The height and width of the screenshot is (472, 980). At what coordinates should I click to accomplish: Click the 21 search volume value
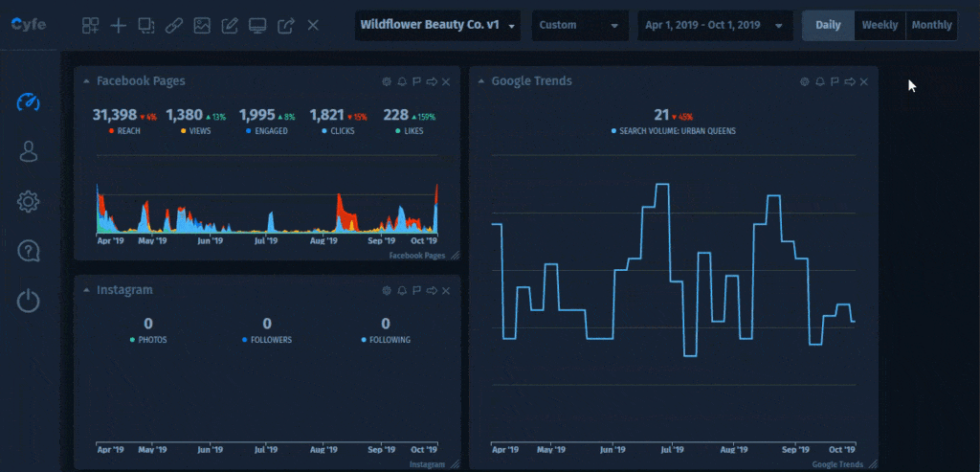pyautogui.click(x=662, y=115)
